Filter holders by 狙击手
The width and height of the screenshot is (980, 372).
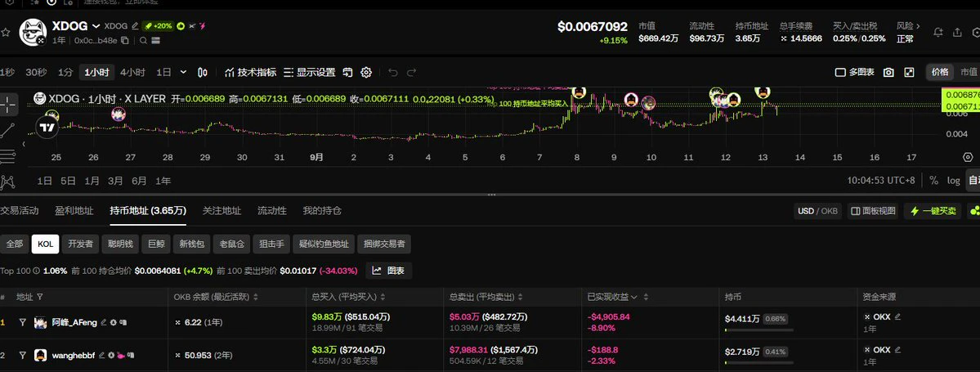(x=272, y=244)
